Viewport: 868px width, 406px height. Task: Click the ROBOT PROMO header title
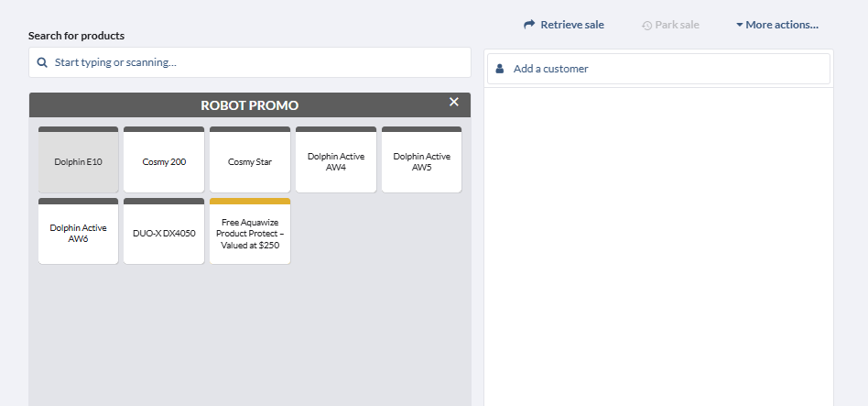click(x=250, y=105)
